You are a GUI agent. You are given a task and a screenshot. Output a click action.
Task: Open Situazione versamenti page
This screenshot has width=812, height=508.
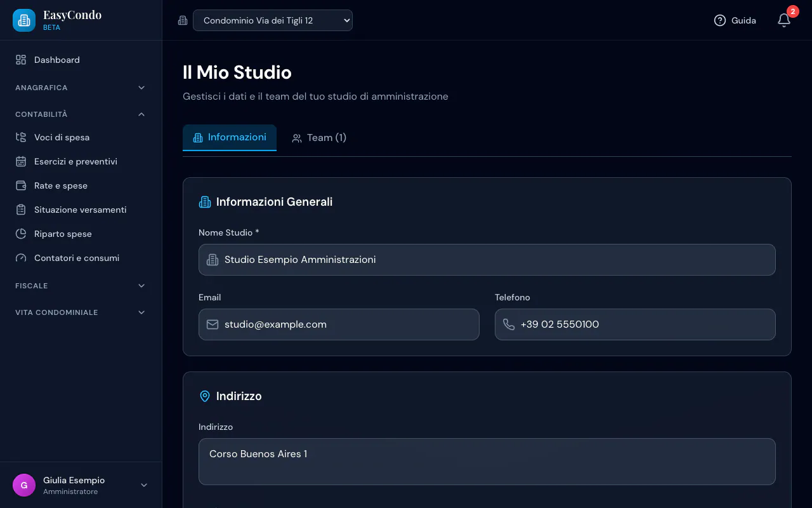pyautogui.click(x=81, y=210)
